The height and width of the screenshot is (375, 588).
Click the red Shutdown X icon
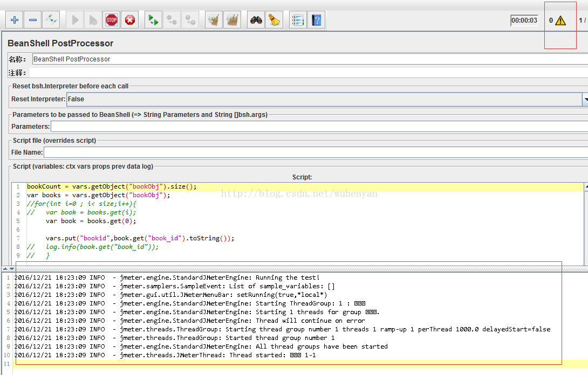click(130, 20)
